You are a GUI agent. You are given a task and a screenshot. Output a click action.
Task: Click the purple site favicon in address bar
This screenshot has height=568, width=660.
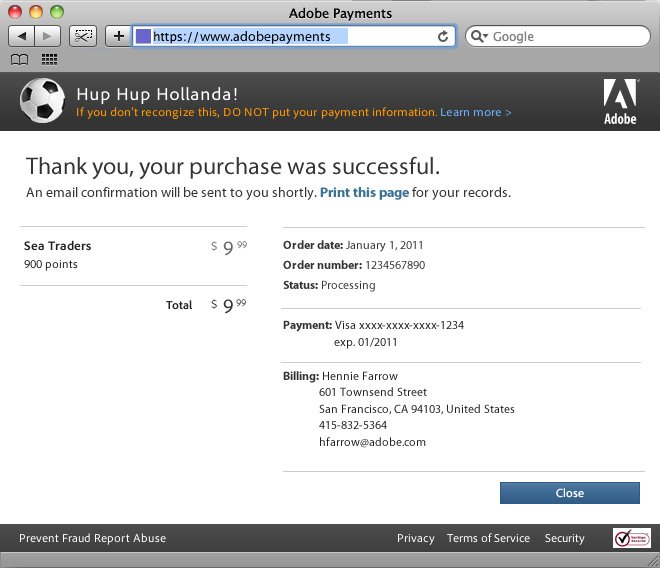click(143, 36)
